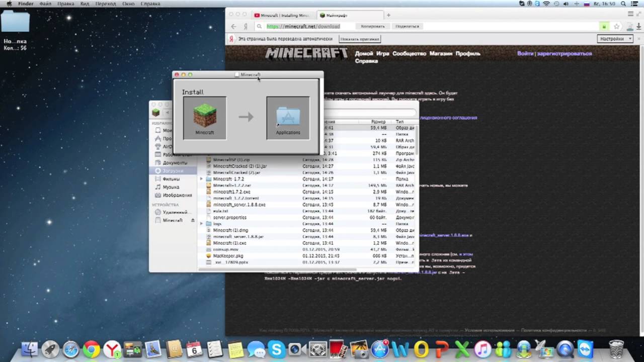
Task: Open Yandex Browser from the Dock
Action: coord(112,348)
